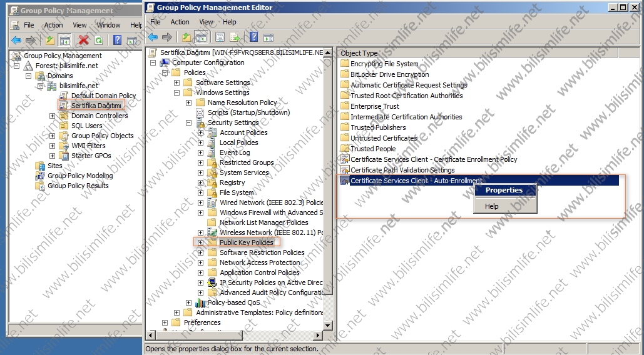Image resolution: width=644 pixels, height=355 pixels.
Task: Click Show/Hide console tree icon in Editor toolbar
Action: click(x=201, y=37)
